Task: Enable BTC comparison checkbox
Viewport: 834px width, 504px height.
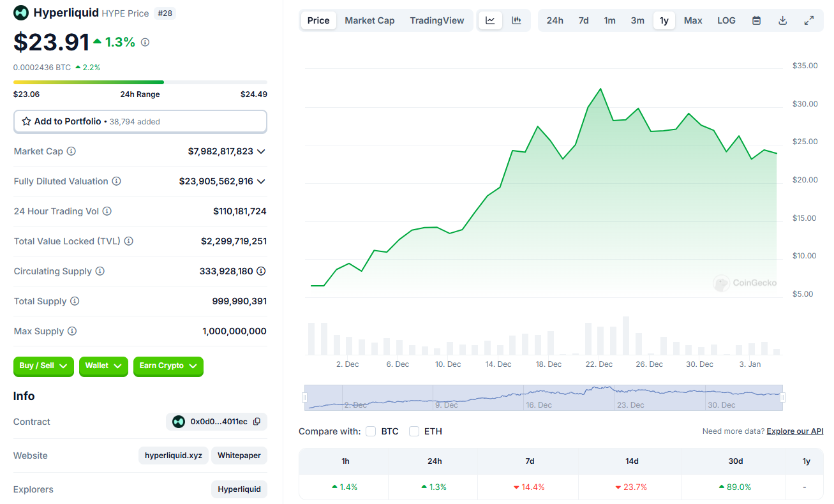Action: [x=371, y=431]
